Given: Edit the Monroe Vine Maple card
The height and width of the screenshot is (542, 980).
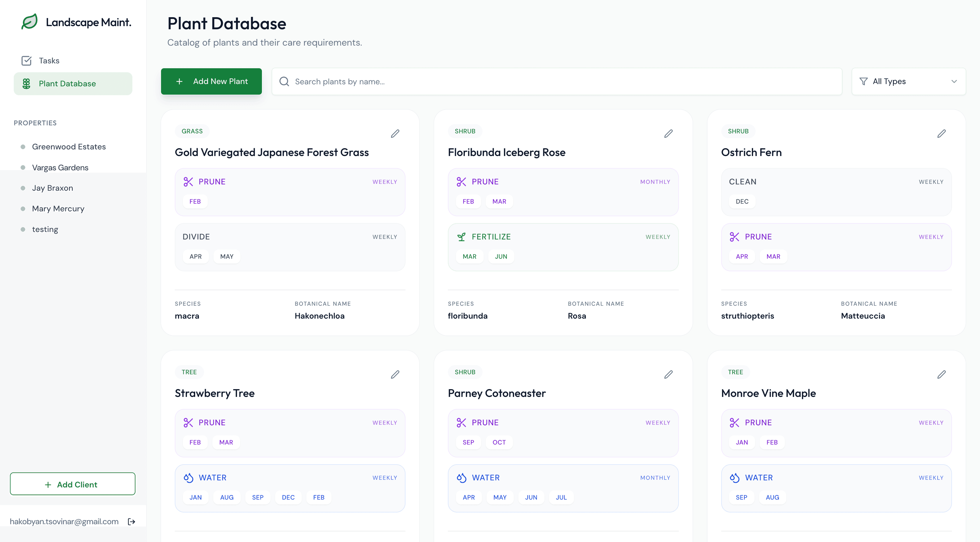Looking at the screenshot, I should (941, 375).
